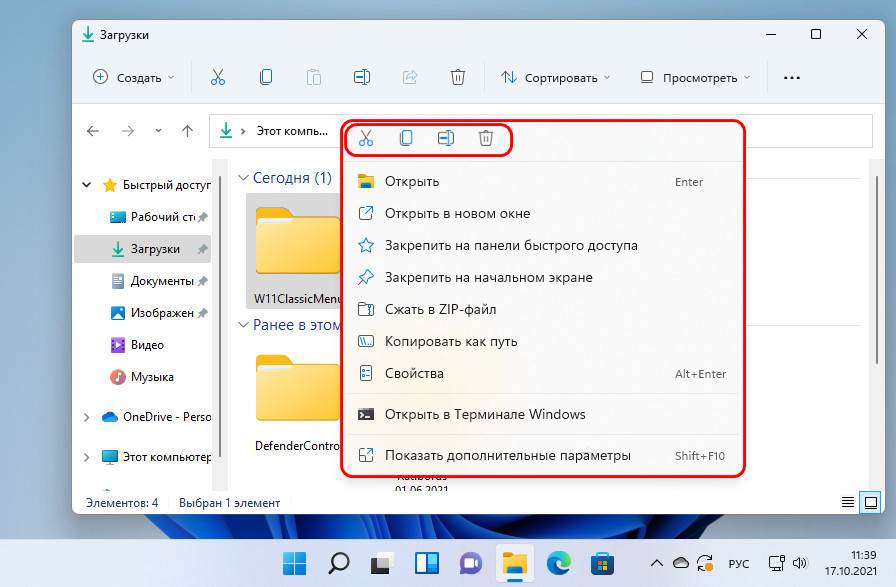
Task: Click the Cut scissors icon in Explorer toolbar
Action: click(x=218, y=77)
